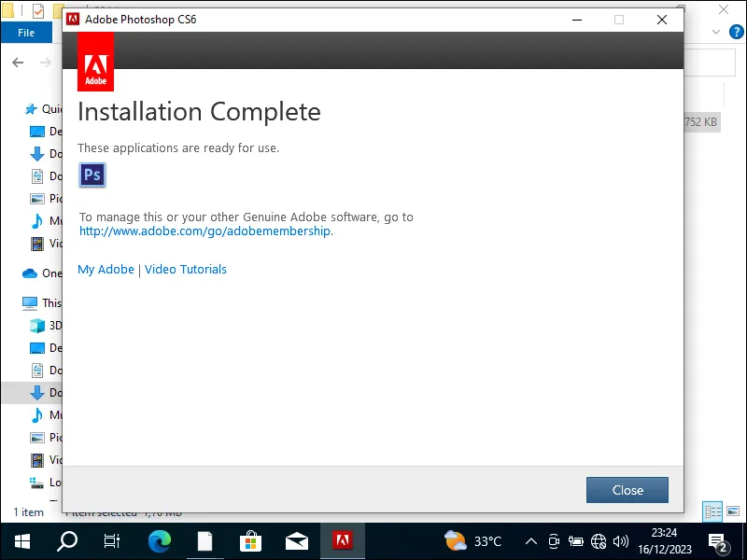747x560 pixels.
Task: Click the Ps application icon in the installer
Action: 92,175
